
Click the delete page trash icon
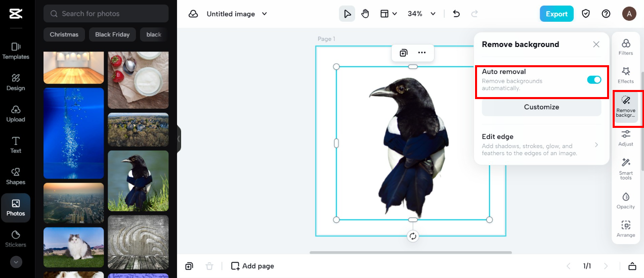tap(209, 266)
